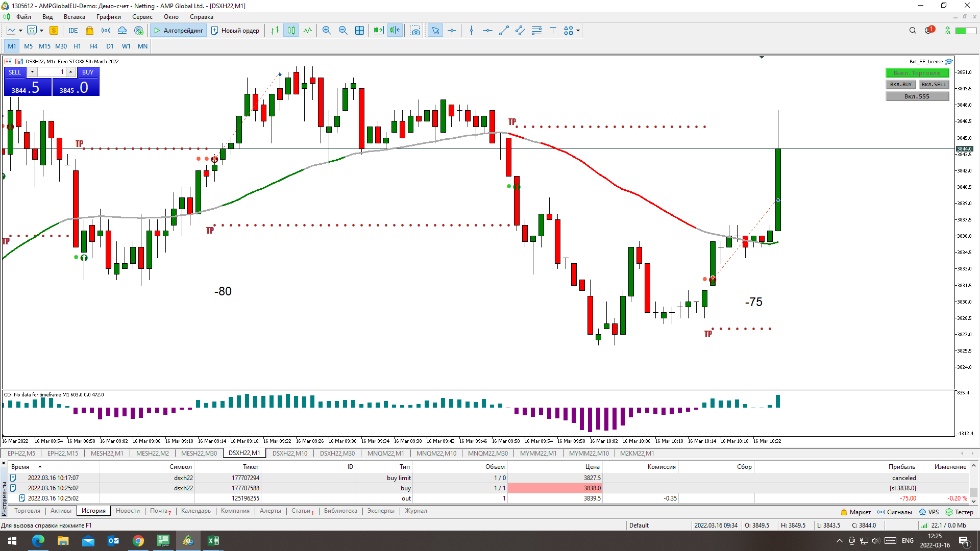Expand the objects shapes dropdown arrow
The image size is (980, 551).
point(578,31)
